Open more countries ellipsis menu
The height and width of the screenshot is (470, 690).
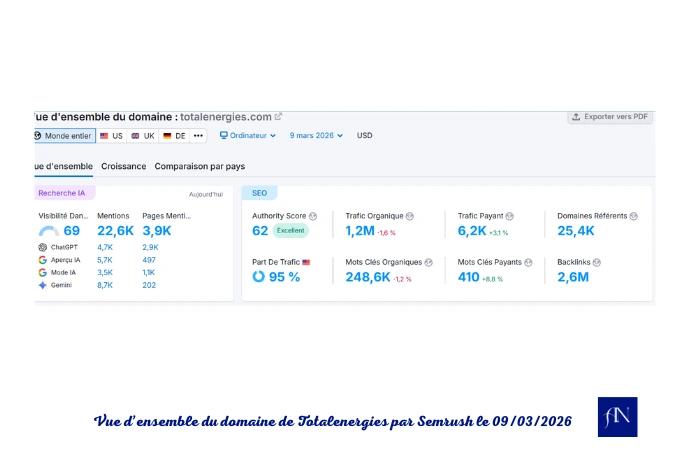(198, 136)
